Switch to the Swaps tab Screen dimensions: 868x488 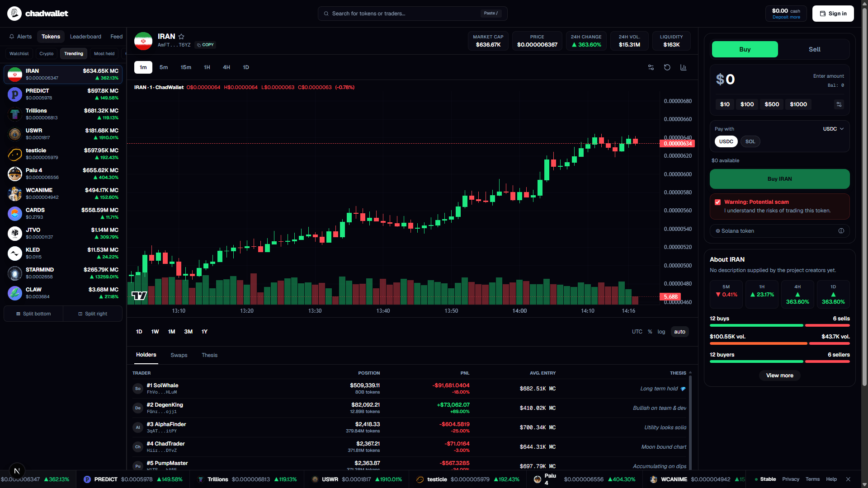179,355
